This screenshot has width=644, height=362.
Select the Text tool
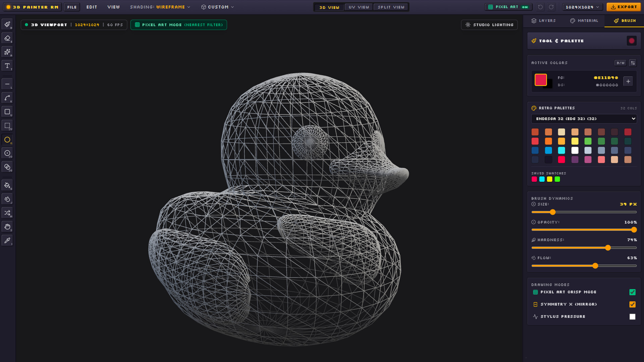pyautogui.click(x=7, y=65)
